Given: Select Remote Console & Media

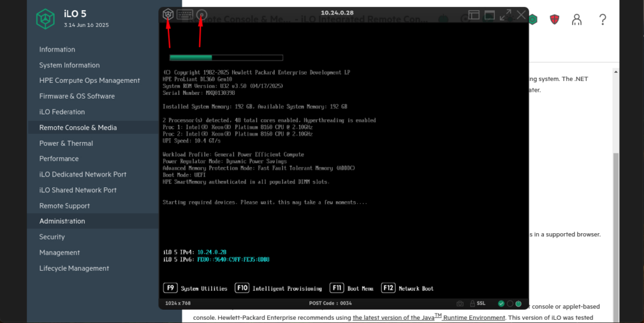Looking at the screenshot, I should [78, 128].
